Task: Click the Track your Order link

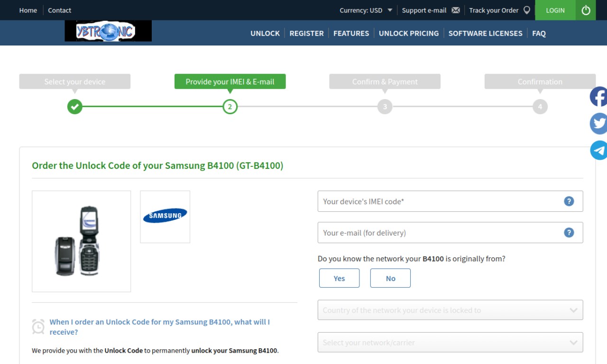Action: [x=494, y=10]
